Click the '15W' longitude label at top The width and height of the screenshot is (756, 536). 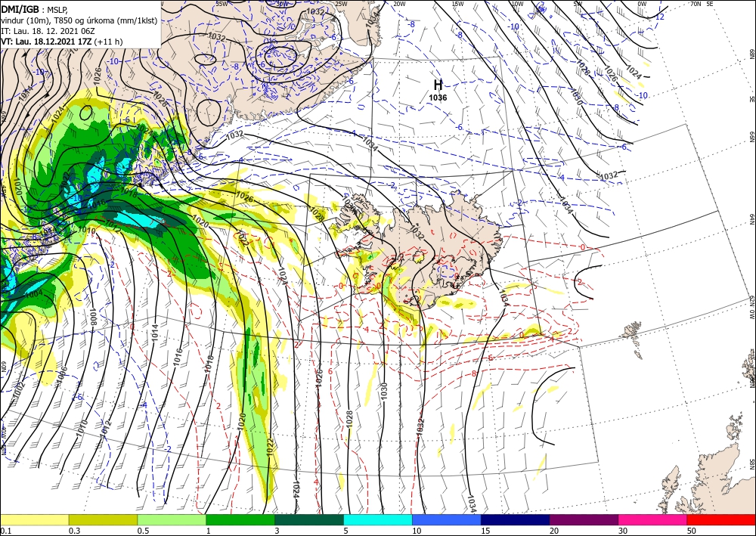457,4
